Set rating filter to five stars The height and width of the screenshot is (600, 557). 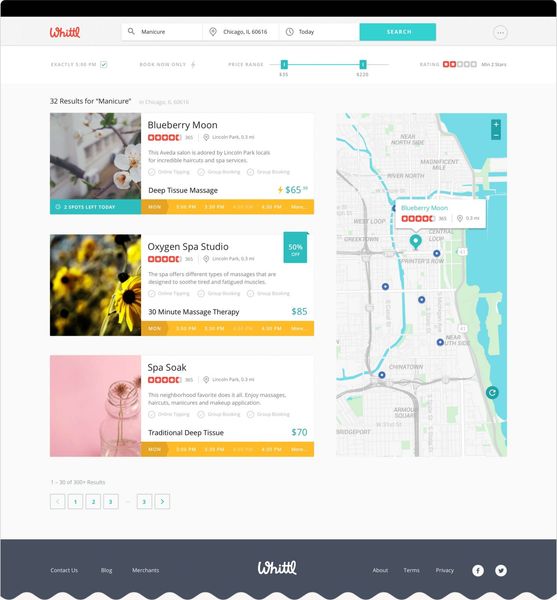[473, 64]
